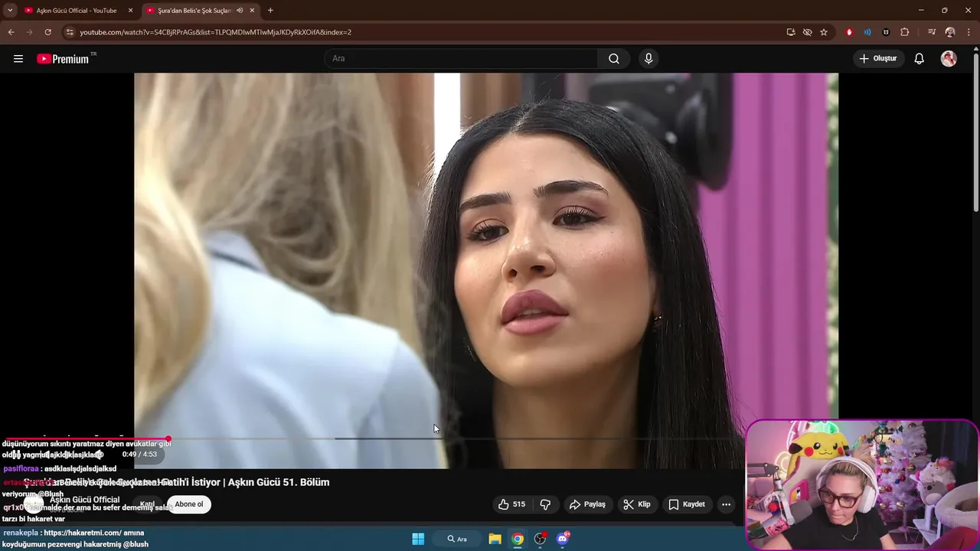The image size is (980, 551).
Task: Open Chrome media controls icon
Action: [x=932, y=32]
